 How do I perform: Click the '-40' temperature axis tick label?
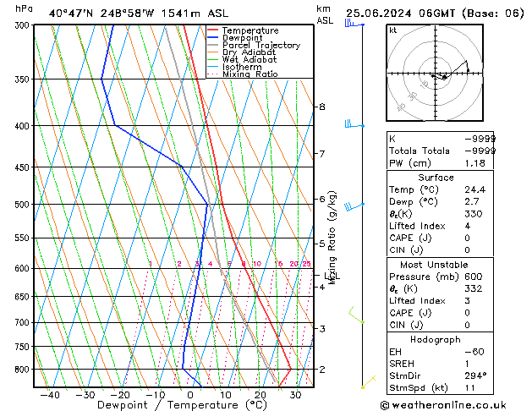click(50, 396)
